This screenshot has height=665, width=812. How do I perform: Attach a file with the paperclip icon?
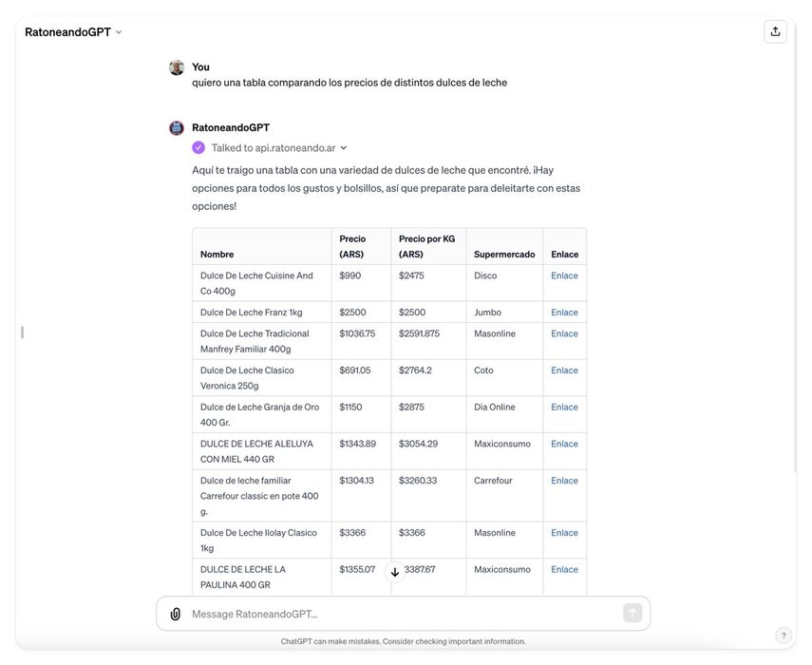(x=176, y=614)
